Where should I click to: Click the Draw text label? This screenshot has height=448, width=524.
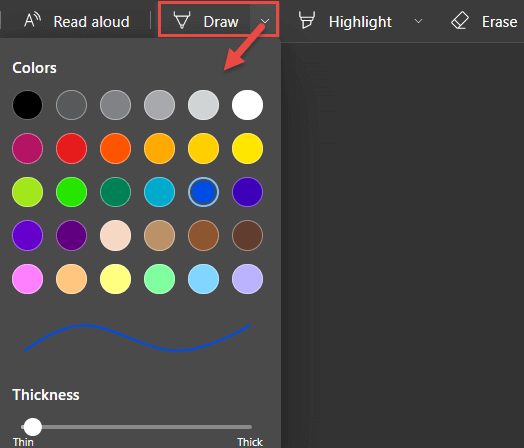[x=221, y=22]
